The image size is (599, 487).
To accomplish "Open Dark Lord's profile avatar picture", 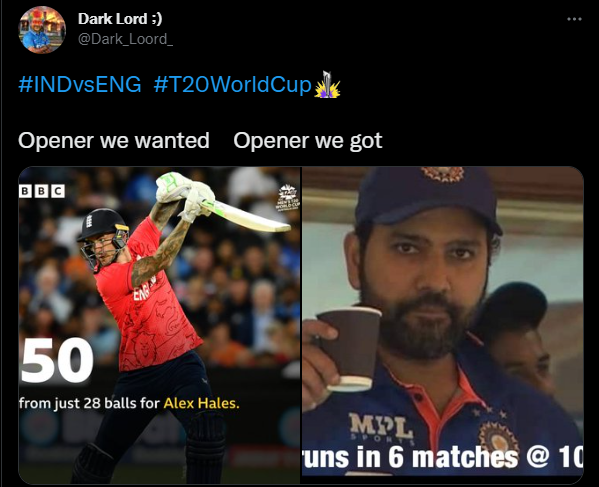I will tap(42, 30).
